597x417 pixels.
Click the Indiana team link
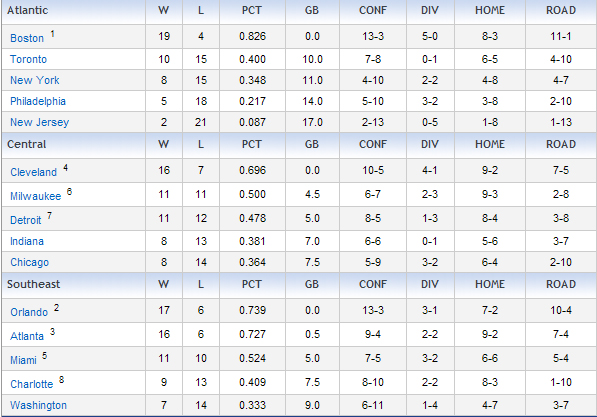coord(27,241)
